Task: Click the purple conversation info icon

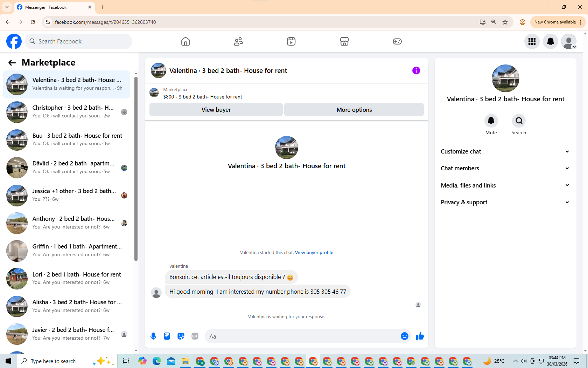Action: (x=416, y=70)
